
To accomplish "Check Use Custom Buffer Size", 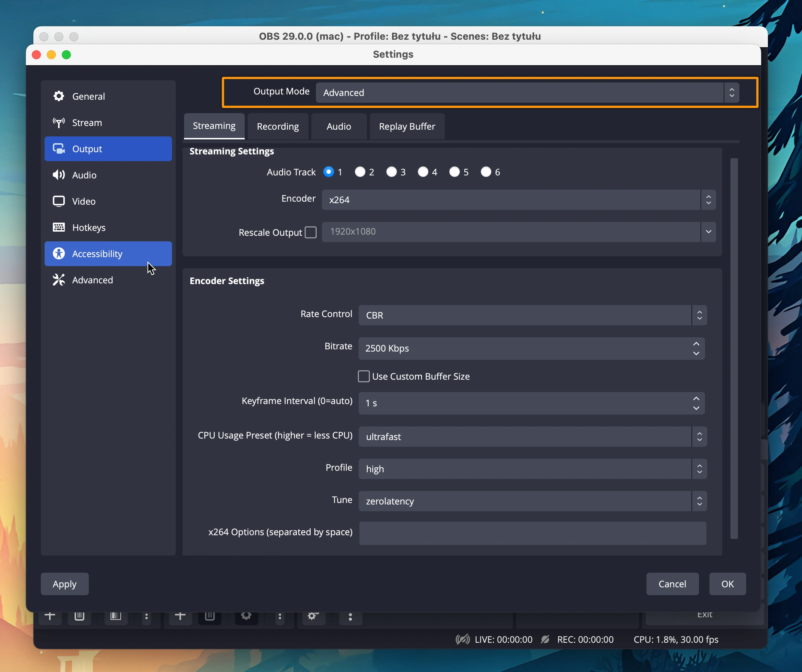I will (364, 376).
